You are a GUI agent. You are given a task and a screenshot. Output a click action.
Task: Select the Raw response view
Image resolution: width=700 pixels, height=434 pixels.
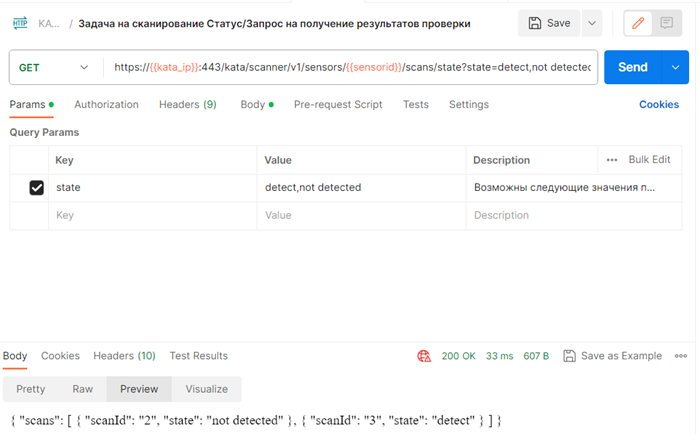pos(83,389)
